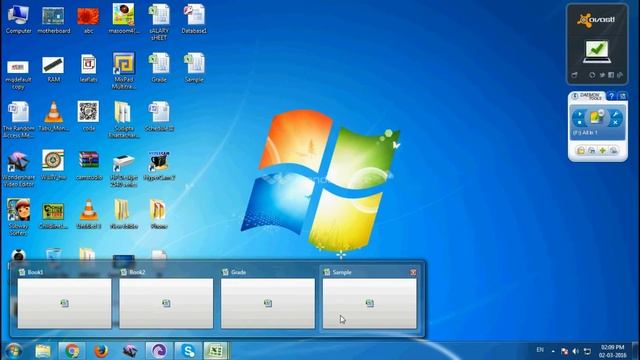Select the Computer desktop icon

[x=18, y=20]
